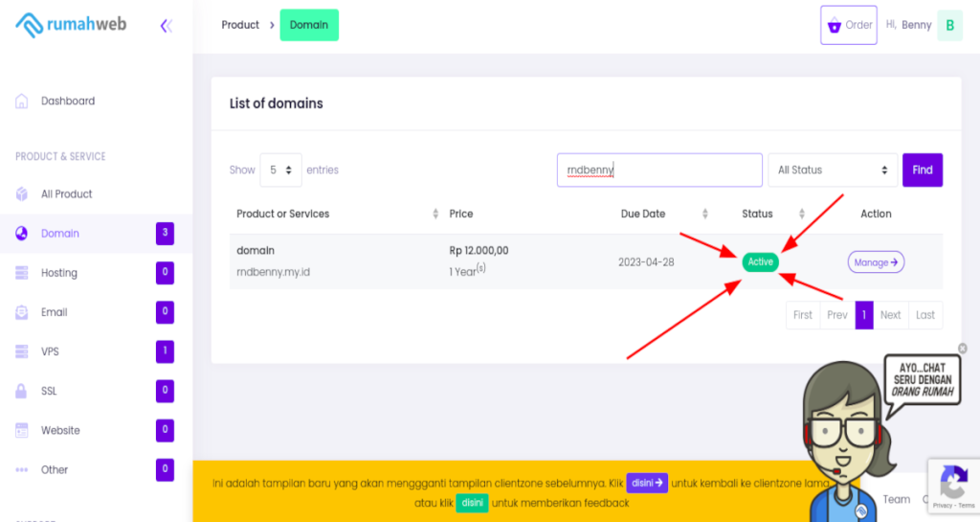The image size is (980, 522).
Task: Click the 2023-04-28 due date
Action: click(x=646, y=262)
